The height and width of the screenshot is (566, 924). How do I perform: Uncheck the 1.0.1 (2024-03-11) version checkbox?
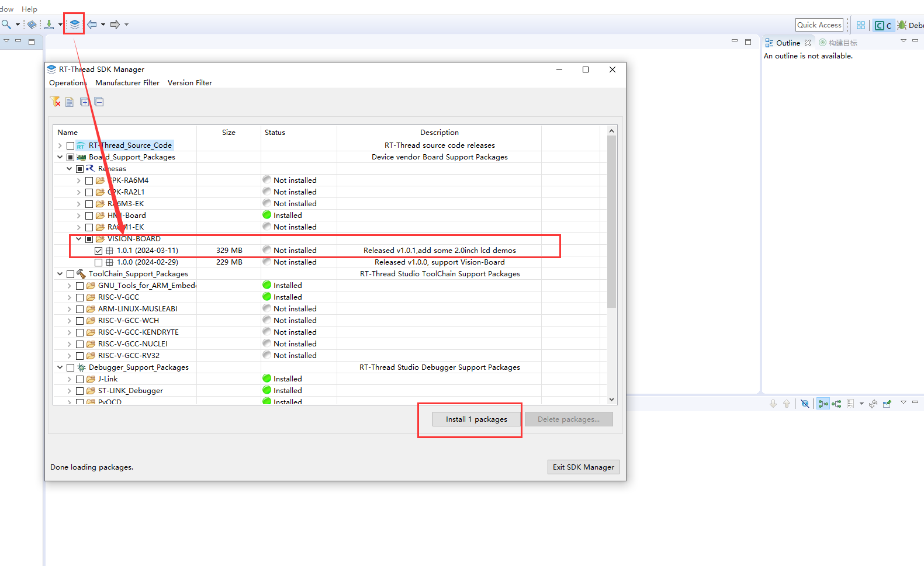click(99, 251)
